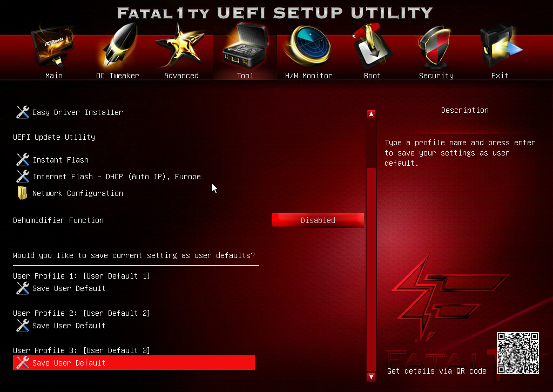Click wrench icon under User Profile 3
Image resolution: width=553 pixels, height=392 pixels.
click(x=23, y=363)
